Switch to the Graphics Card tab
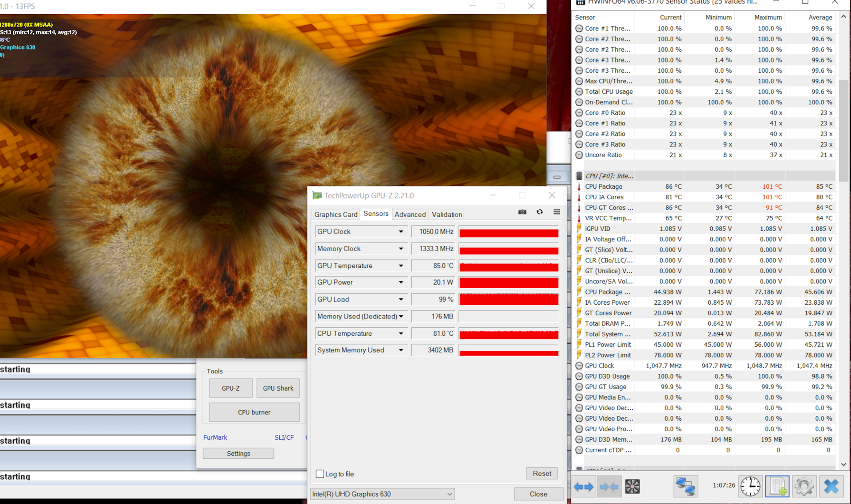 click(336, 214)
